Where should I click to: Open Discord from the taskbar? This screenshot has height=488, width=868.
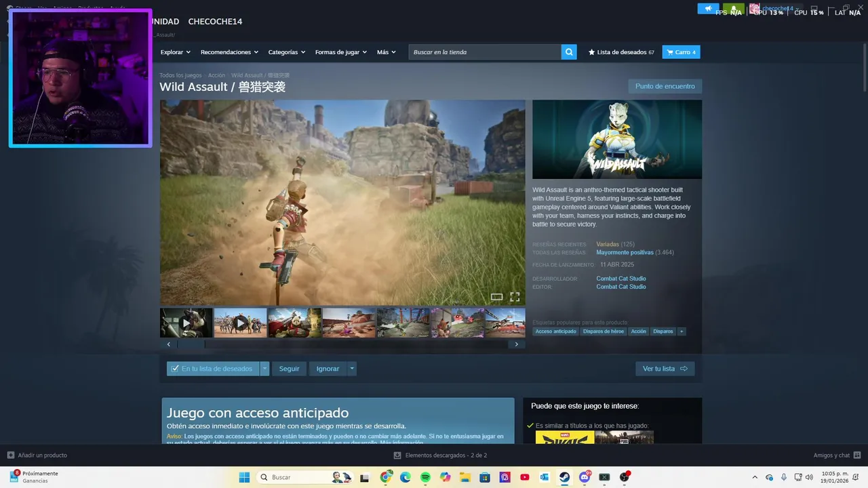pos(585,477)
